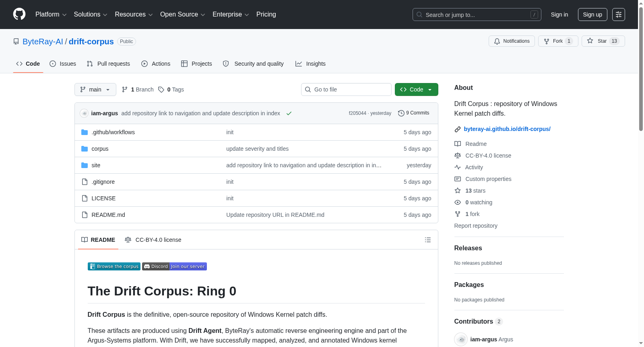The image size is (644, 347).
Task: Open the Packages section heading link
Action: (x=469, y=285)
